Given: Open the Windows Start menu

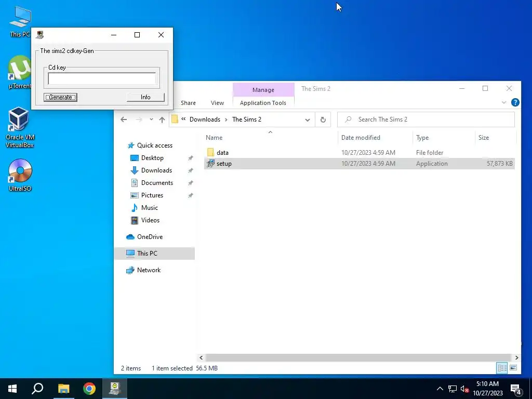Looking at the screenshot, I should click(x=12, y=389).
